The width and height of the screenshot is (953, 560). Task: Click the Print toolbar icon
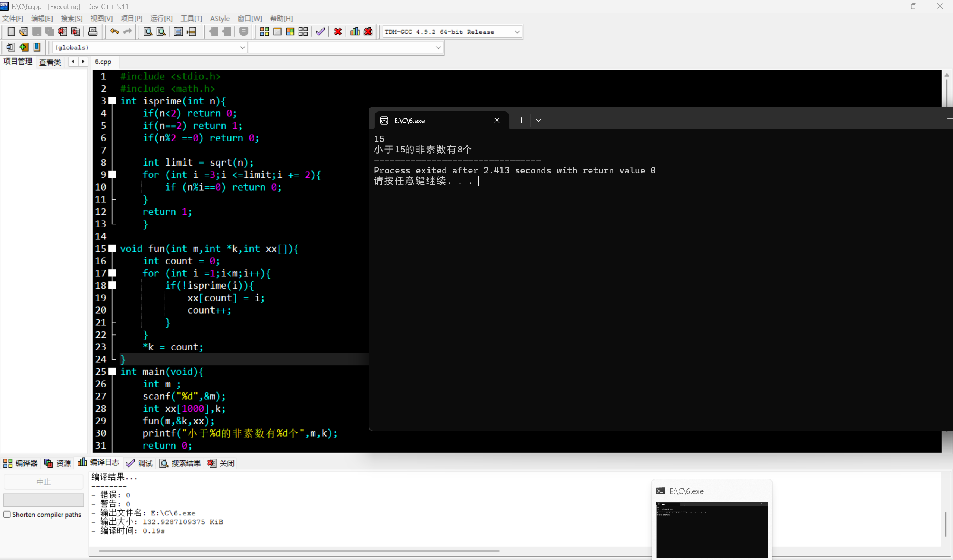[x=92, y=32]
